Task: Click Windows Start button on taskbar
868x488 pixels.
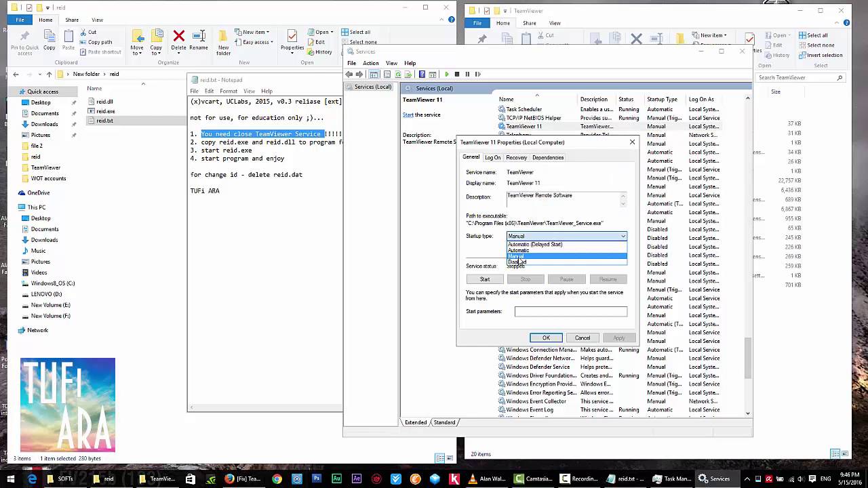Action: point(10,479)
